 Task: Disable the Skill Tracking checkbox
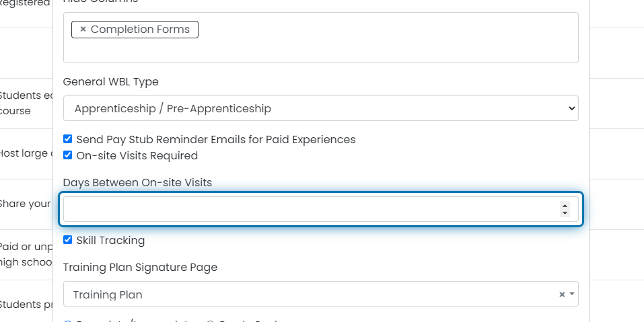68,239
